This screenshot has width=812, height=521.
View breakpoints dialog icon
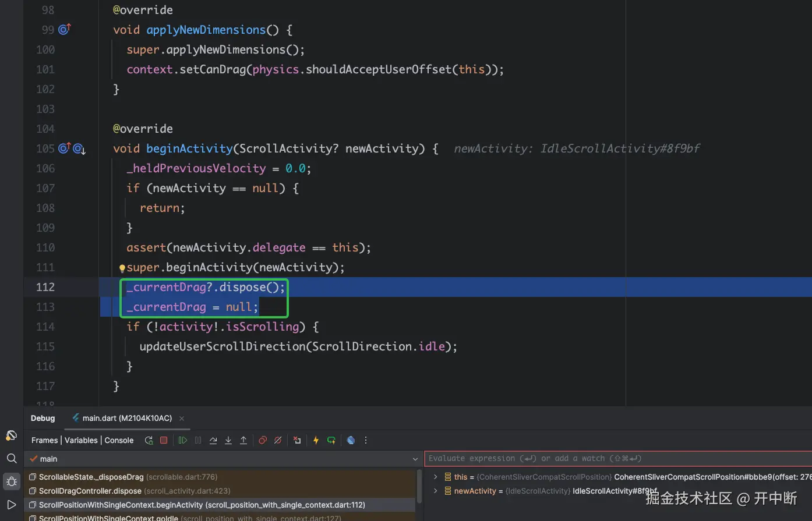[x=263, y=441]
